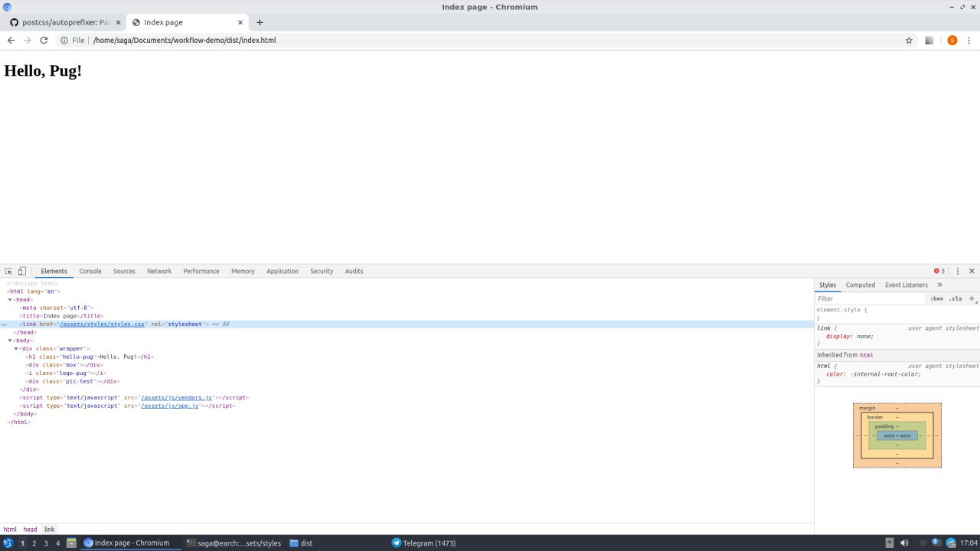980x551 pixels.
Task: Collapse the div wrapper node
Action: coord(16,349)
